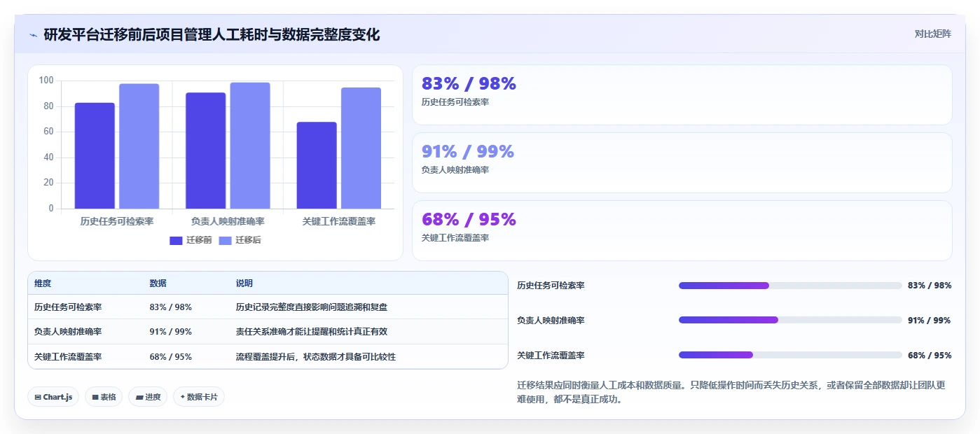Click the y-axis value 60
980x434 pixels.
48,132
